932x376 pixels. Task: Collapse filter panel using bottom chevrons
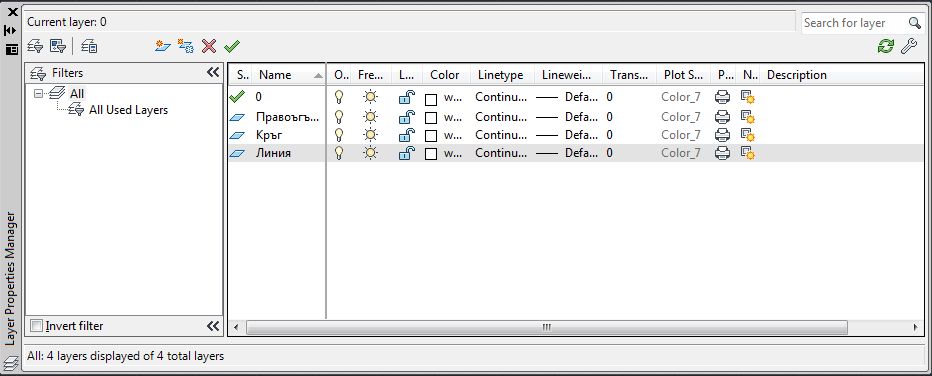(213, 326)
